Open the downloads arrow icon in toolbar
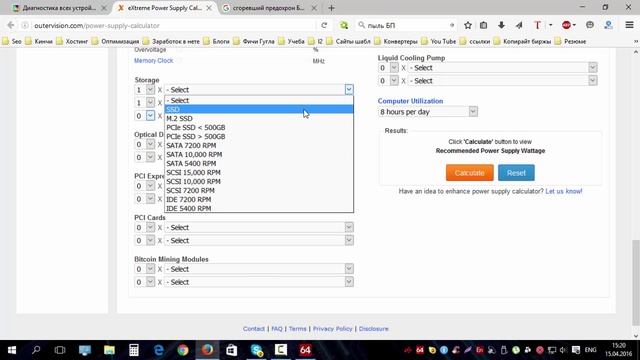The height and width of the screenshot is (360, 640). point(501,25)
